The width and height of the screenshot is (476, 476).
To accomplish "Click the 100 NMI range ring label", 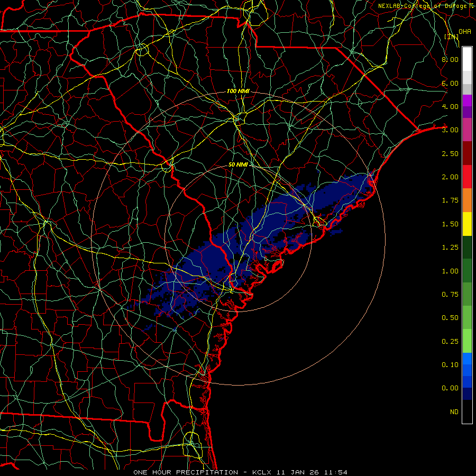I will [238, 91].
